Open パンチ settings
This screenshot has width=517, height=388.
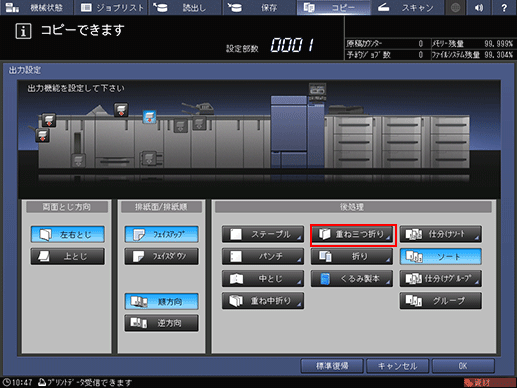tap(263, 256)
